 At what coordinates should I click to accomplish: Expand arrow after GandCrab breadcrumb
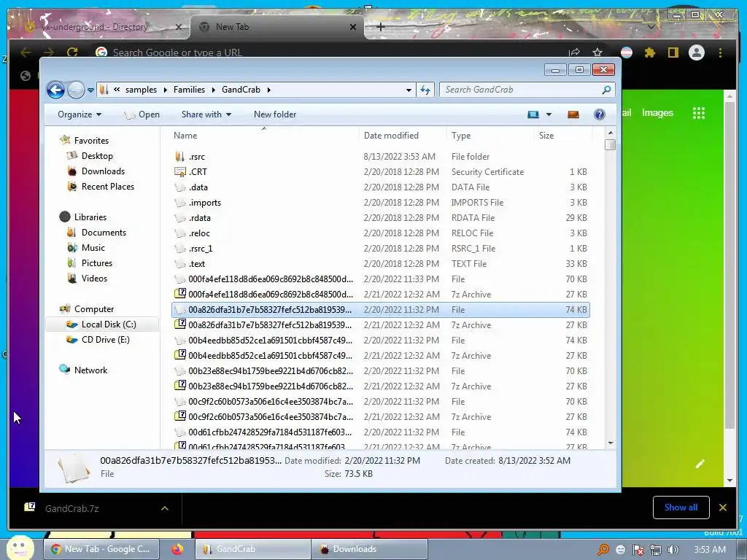coord(268,90)
